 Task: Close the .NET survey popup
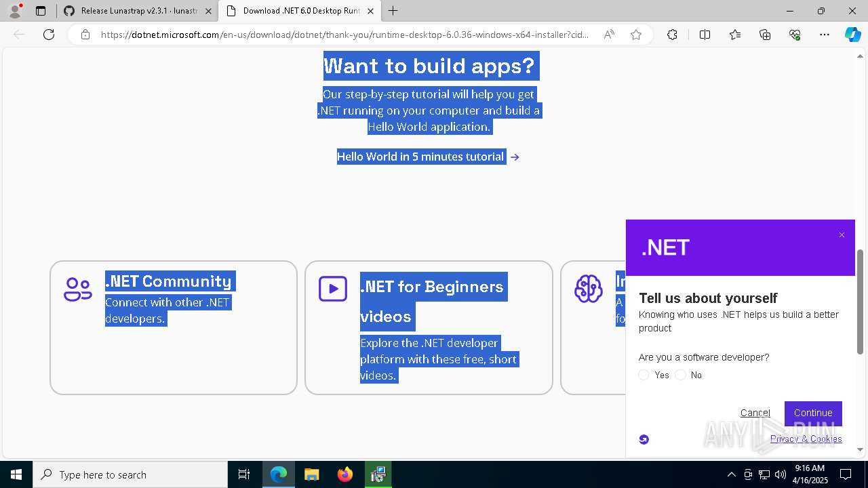[842, 235]
